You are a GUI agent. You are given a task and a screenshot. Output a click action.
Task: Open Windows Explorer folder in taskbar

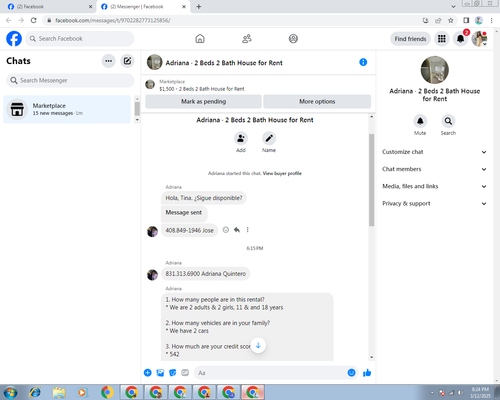[59, 392]
